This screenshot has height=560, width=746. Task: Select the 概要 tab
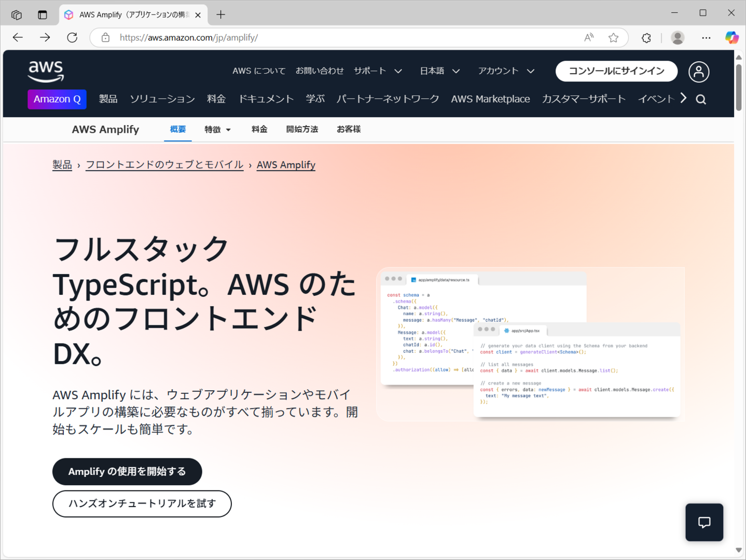[178, 129]
